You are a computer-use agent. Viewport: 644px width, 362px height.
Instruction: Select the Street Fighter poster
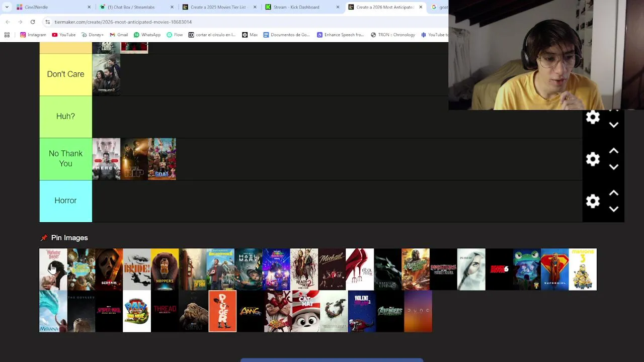(278, 311)
